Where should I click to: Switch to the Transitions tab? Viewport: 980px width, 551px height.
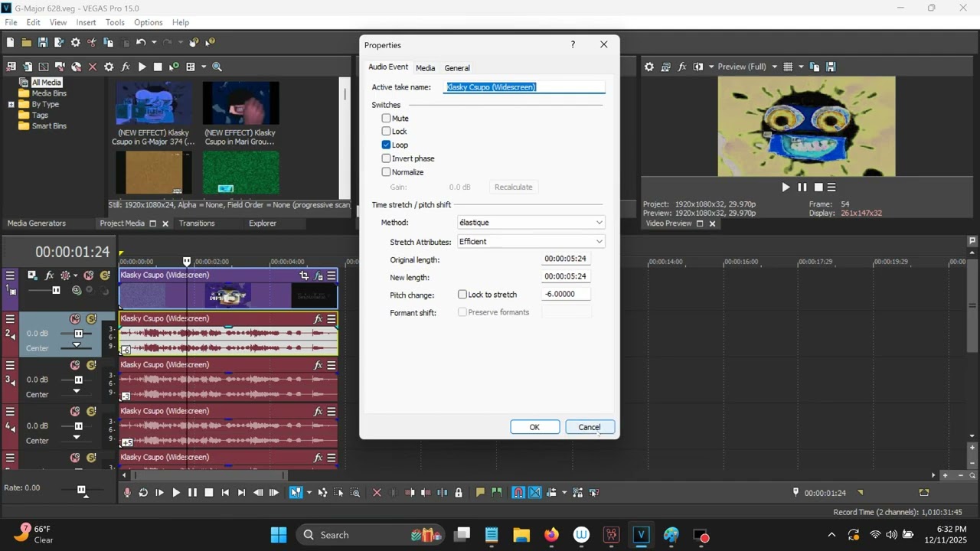coord(197,223)
